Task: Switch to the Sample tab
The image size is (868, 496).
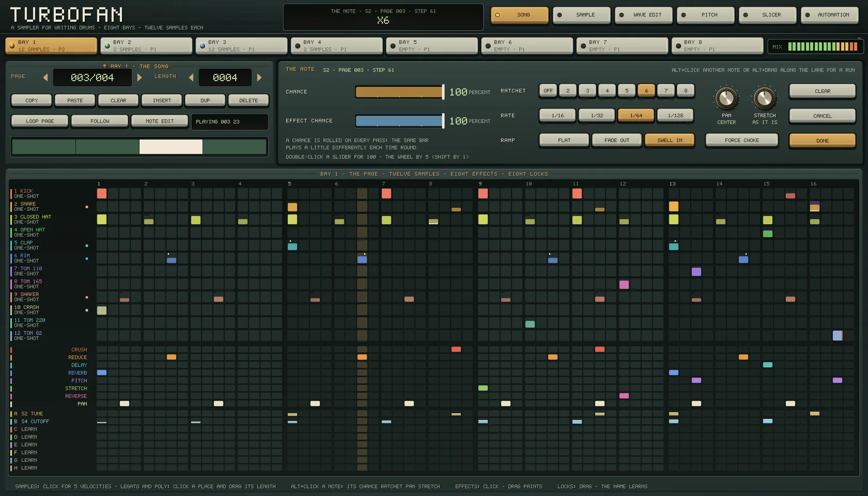Action: pos(582,15)
